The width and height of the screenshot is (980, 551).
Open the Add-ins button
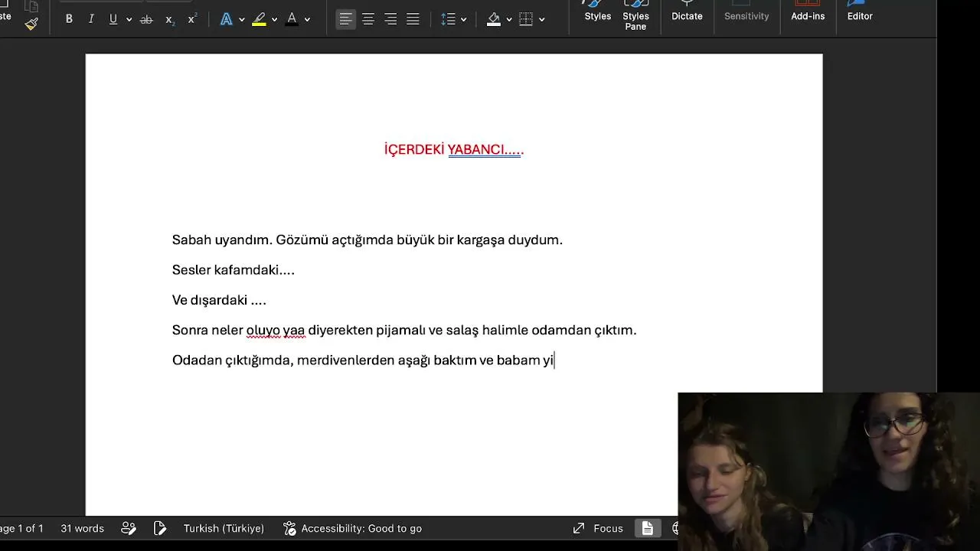(x=808, y=13)
